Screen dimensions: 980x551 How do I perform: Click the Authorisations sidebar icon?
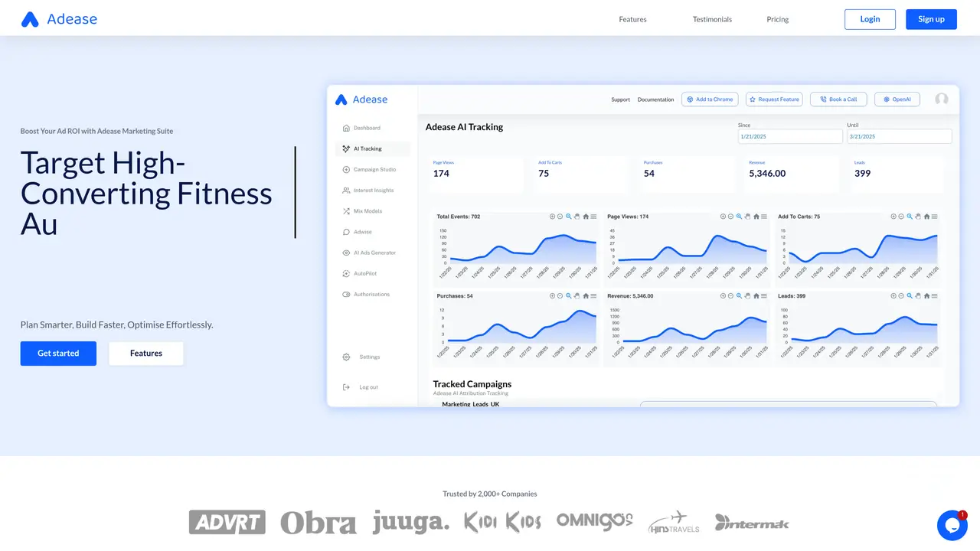point(346,294)
